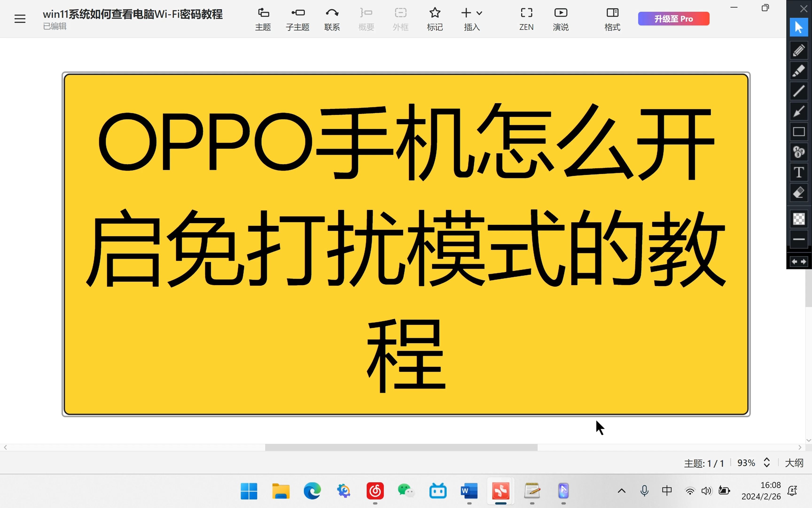This screenshot has height=508, width=812.
Task: Click the 插入 plus icon
Action: [466, 13]
